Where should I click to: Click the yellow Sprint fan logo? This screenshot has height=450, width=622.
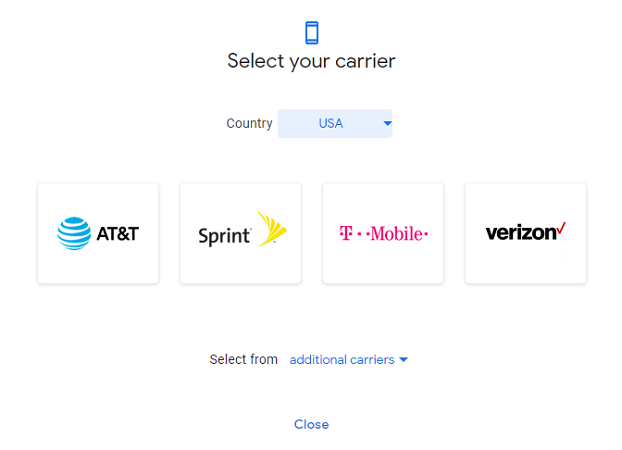(x=269, y=229)
